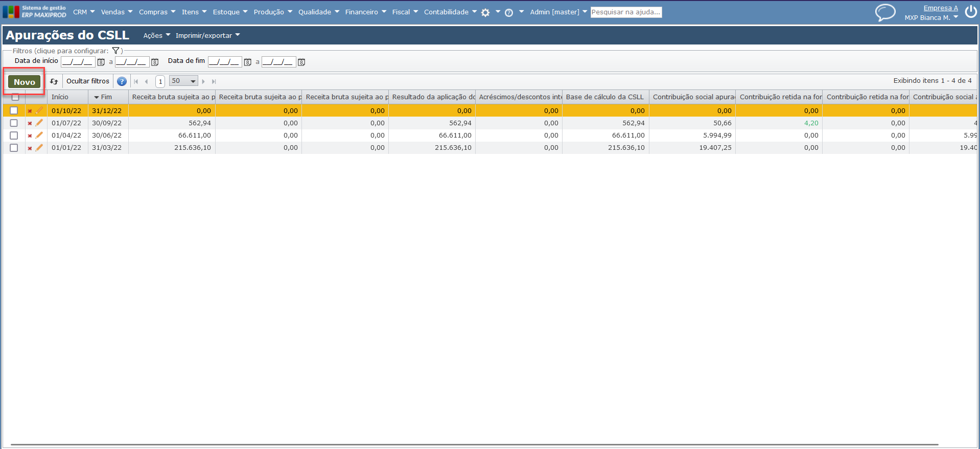
Task: Expand the Imprimir/exportar dropdown
Action: (x=207, y=36)
